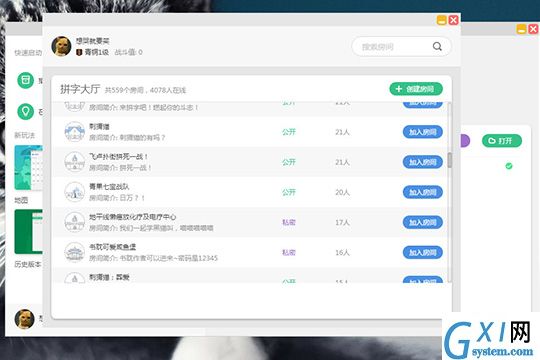
Task: Click the 20人 member count
Action: [x=342, y=192]
